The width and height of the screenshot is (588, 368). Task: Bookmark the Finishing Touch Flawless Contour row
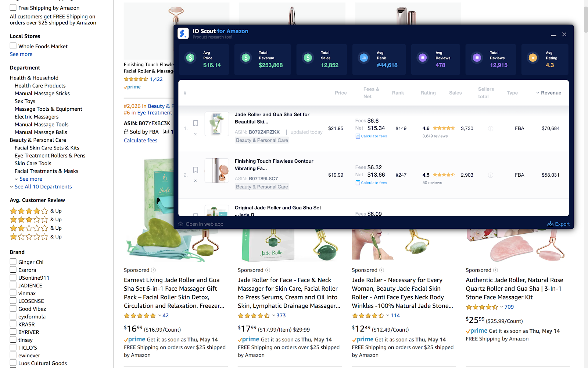[x=196, y=170]
